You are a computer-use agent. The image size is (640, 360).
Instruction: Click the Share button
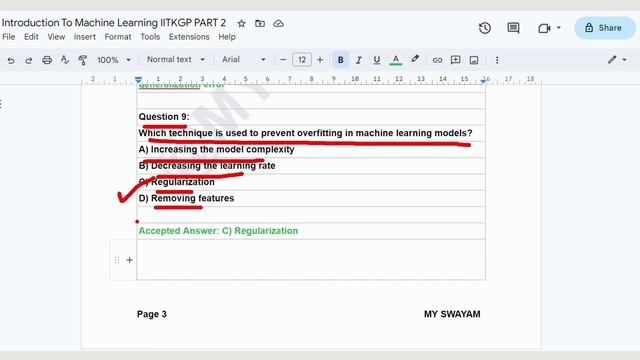point(605,28)
